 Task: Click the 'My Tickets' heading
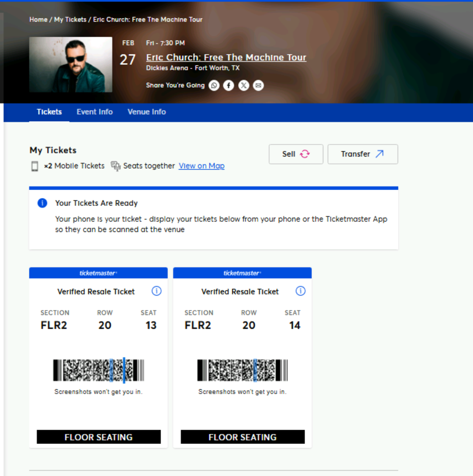click(x=53, y=150)
